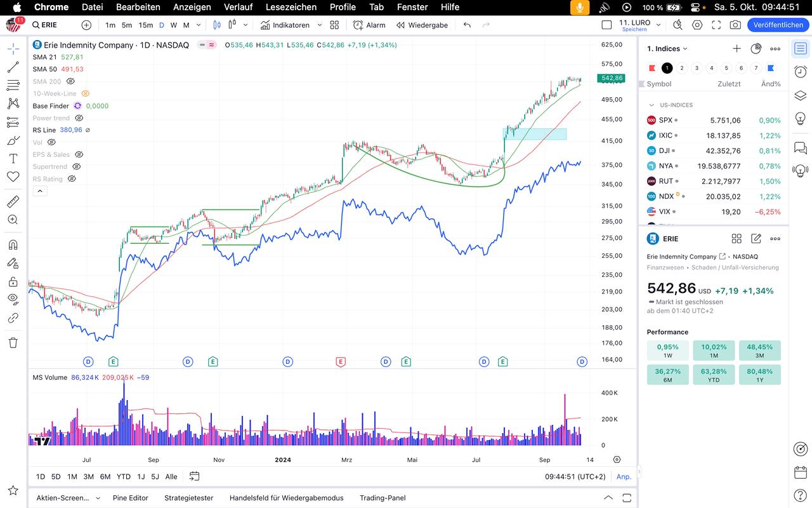Screen dimensions: 812x508
Task: Show the hidden SMA 200 indicator
Action: coord(70,81)
